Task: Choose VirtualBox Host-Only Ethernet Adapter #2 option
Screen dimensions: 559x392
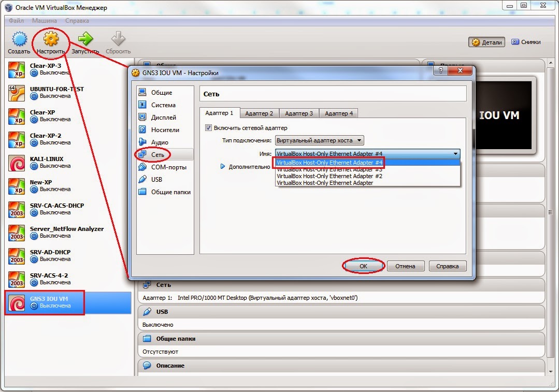Action: pyautogui.click(x=367, y=176)
